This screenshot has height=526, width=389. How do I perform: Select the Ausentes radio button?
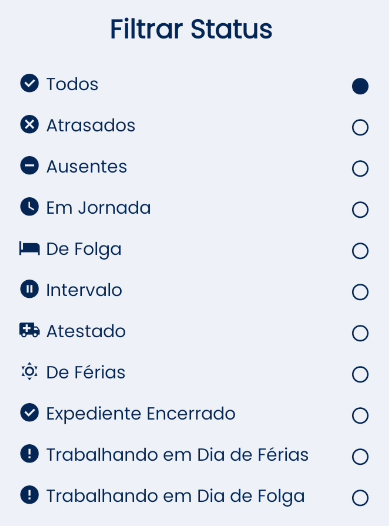click(360, 168)
